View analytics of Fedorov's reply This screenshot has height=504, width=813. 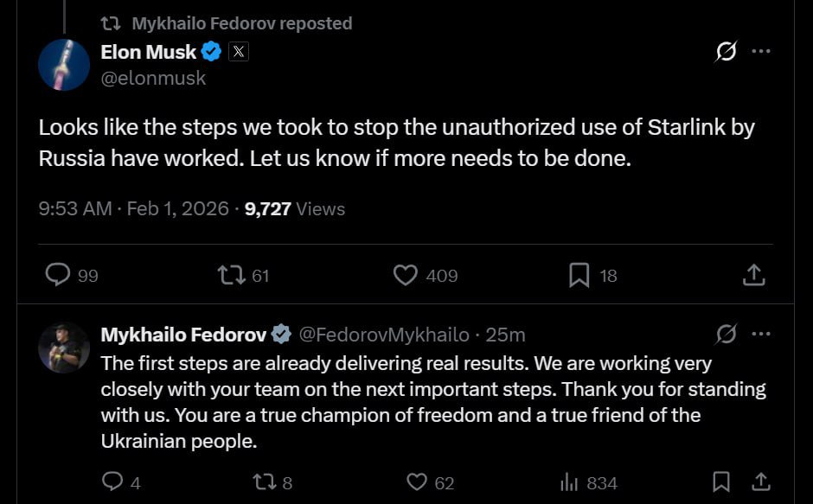pos(569,482)
